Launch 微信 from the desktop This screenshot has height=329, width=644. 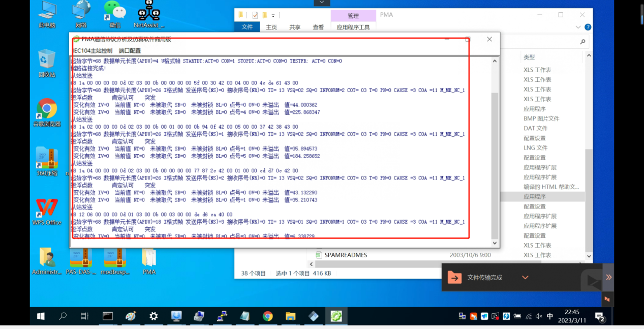click(x=115, y=14)
